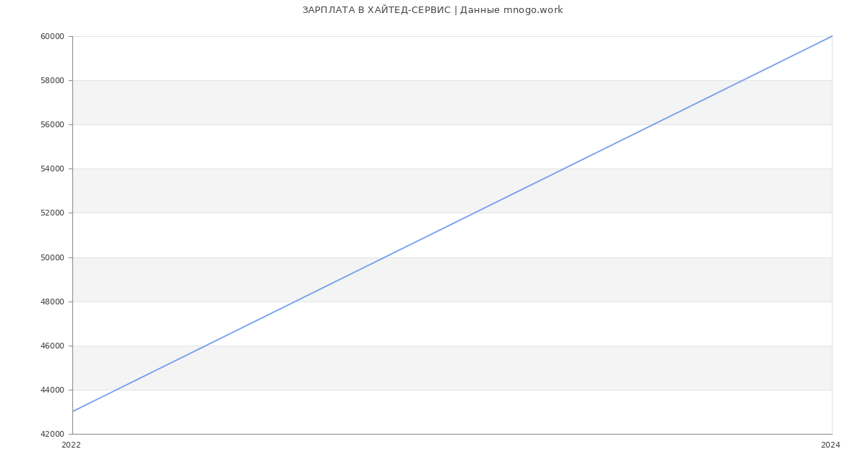The image size is (868, 470).
Task: Click the 60000 y-axis label
Action: [x=53, y=36]
